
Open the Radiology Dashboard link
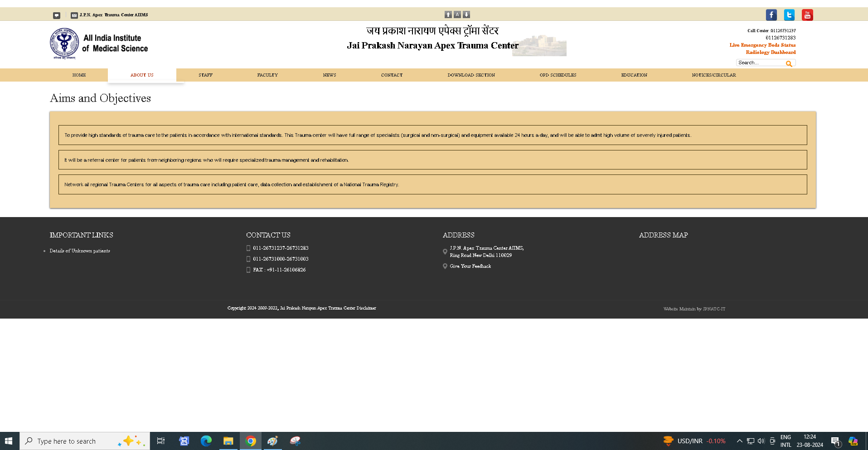[771, 53]
